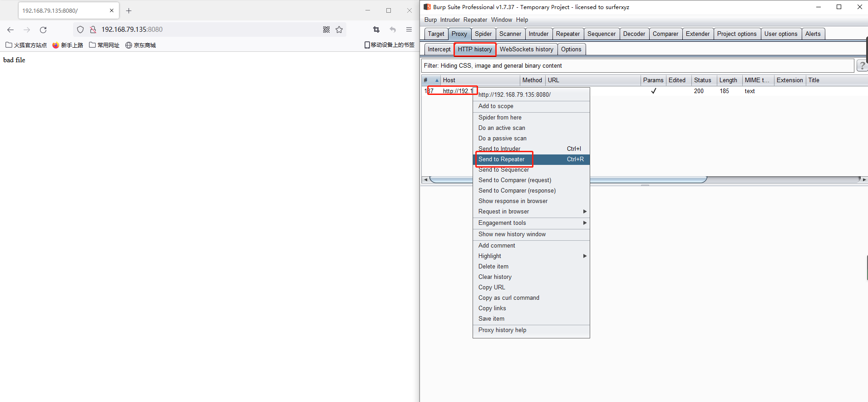Reload the 192.168.79.135:8080 page
The width and height of the screenshot is (868, 402).
pyautogui.click(x=43, y=30)
